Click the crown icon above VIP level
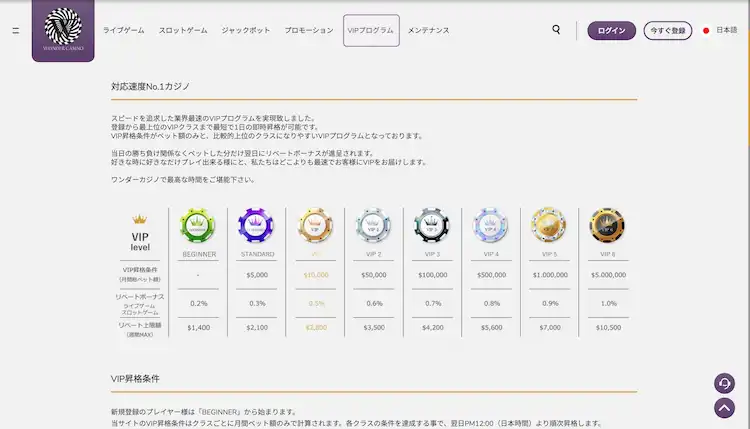Screen dimensions: 750x429 click(139, 220)
